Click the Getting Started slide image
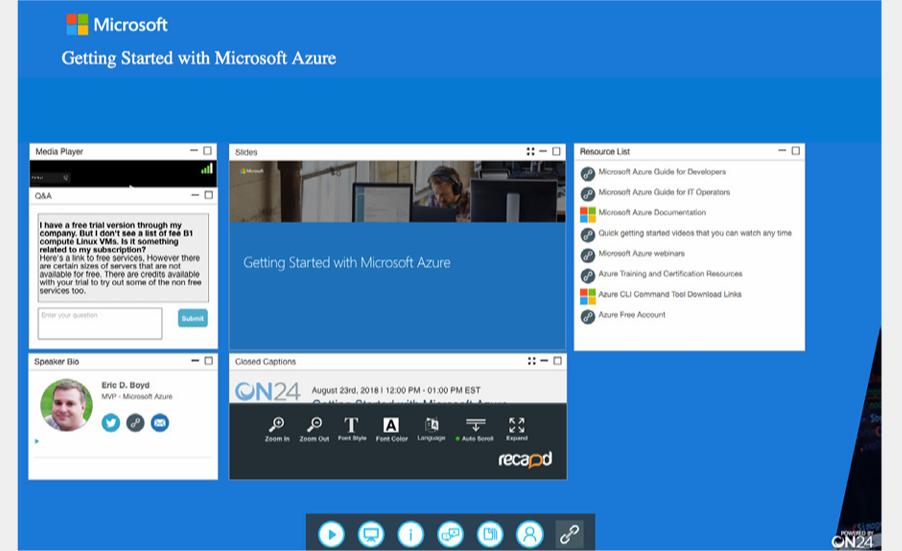The image size is (902, 551). (x=398, y=255)
